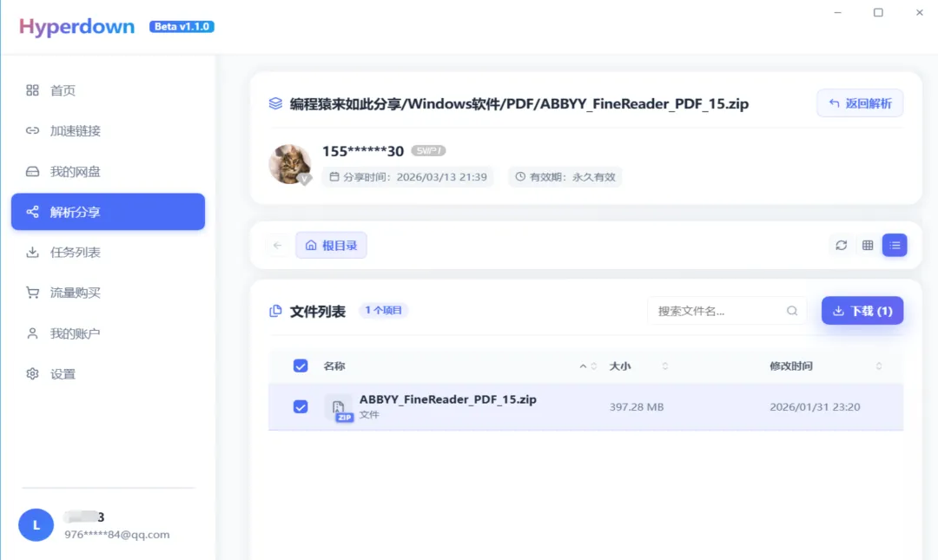Open 设置 settings page

coord(108,374)
